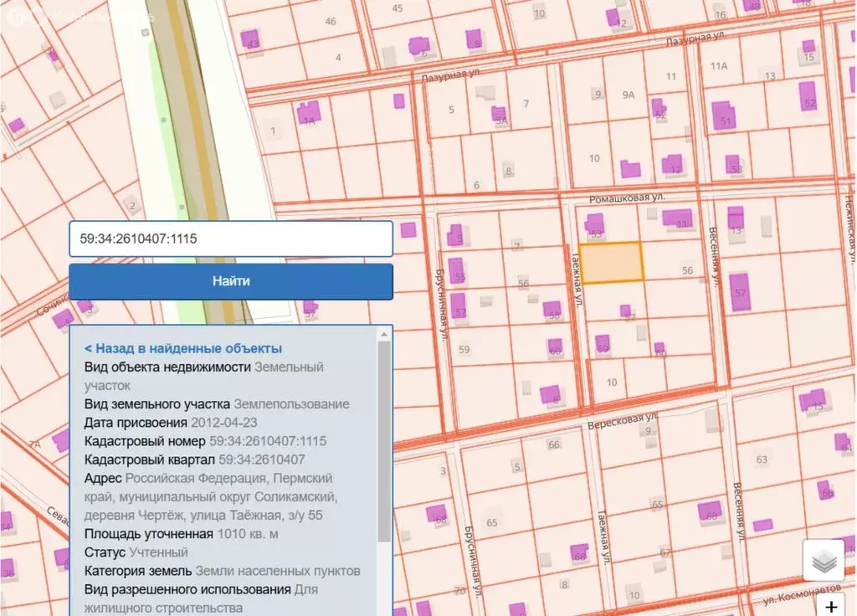The width and height of the screenshot is (857, 616).
Task: Click the area value 1010 кв. м
Action: [x=248, y=534]
